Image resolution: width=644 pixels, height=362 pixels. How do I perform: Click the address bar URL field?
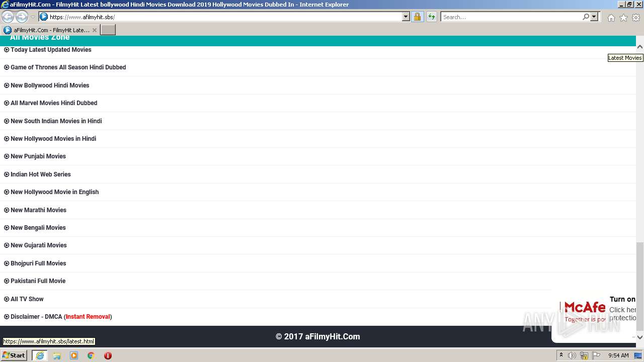[225, 17]
